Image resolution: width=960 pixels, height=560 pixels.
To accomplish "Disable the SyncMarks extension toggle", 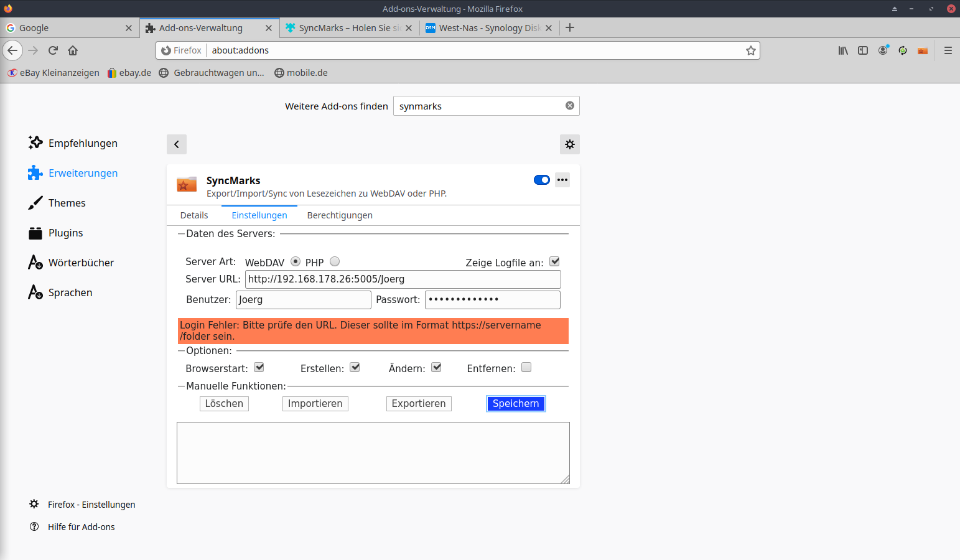I will click(542, 180).
